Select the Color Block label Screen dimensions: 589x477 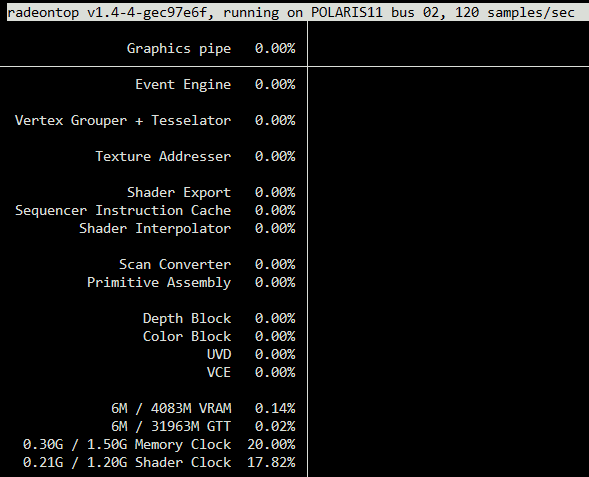(x=187, y=337)
